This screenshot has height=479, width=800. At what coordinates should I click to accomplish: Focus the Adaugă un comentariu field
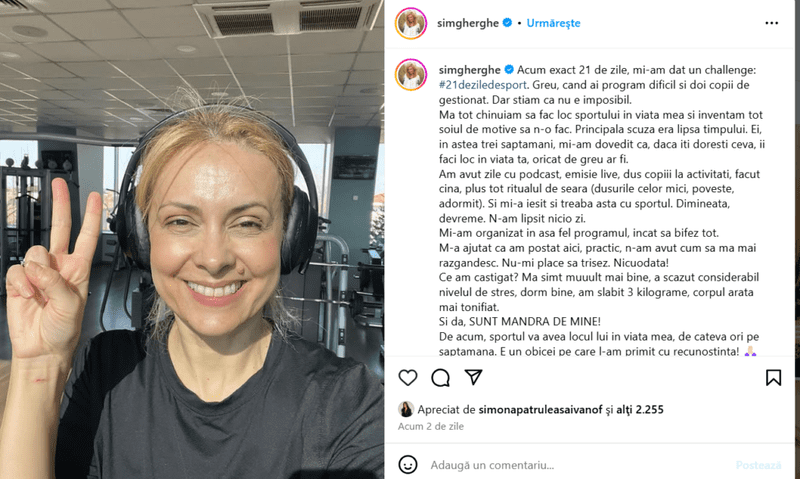577,465
